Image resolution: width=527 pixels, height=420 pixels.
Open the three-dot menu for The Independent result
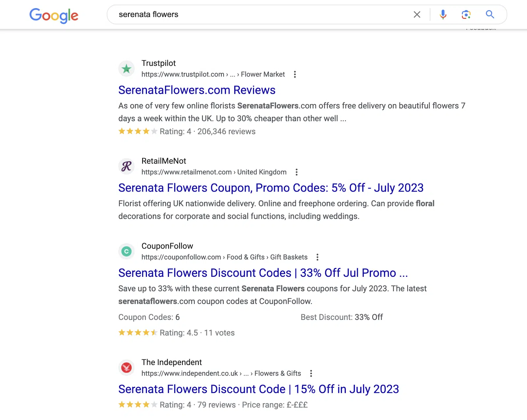coord(311,373)
